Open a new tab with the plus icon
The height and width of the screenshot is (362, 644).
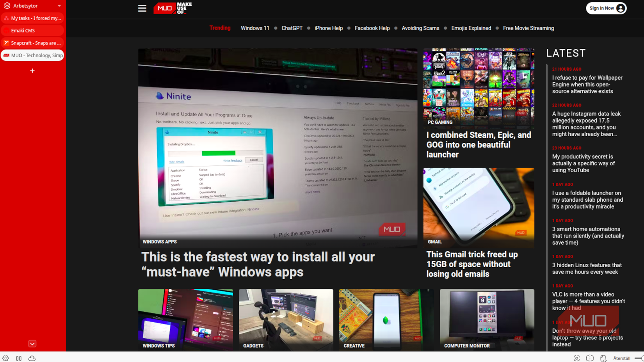[32, 71]
